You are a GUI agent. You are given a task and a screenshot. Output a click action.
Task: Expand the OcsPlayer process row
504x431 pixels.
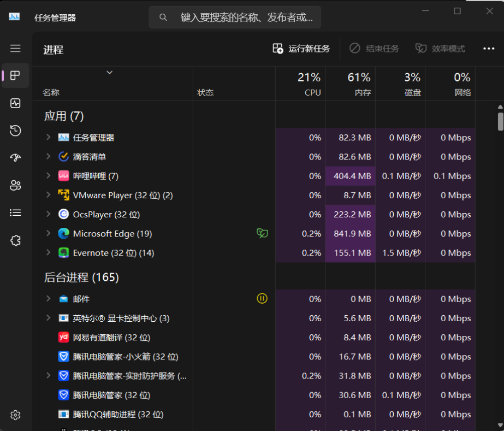pos(48,214)
